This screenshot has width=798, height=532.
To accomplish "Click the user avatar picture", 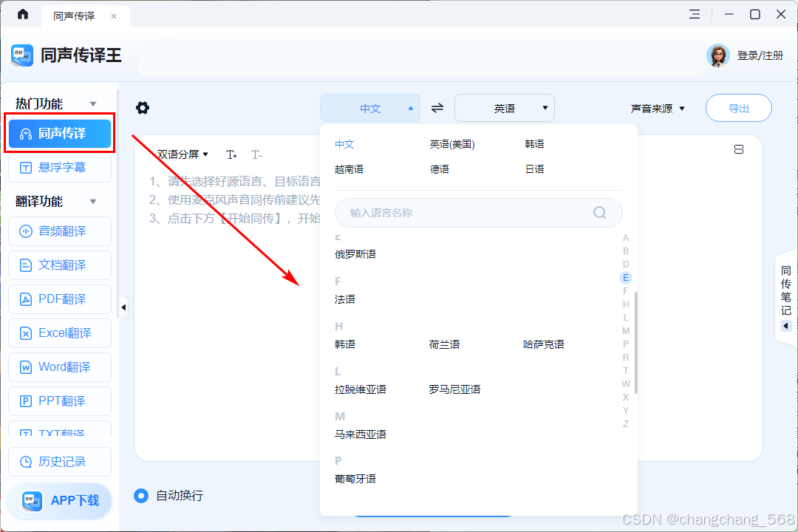I will pos(717,55).
